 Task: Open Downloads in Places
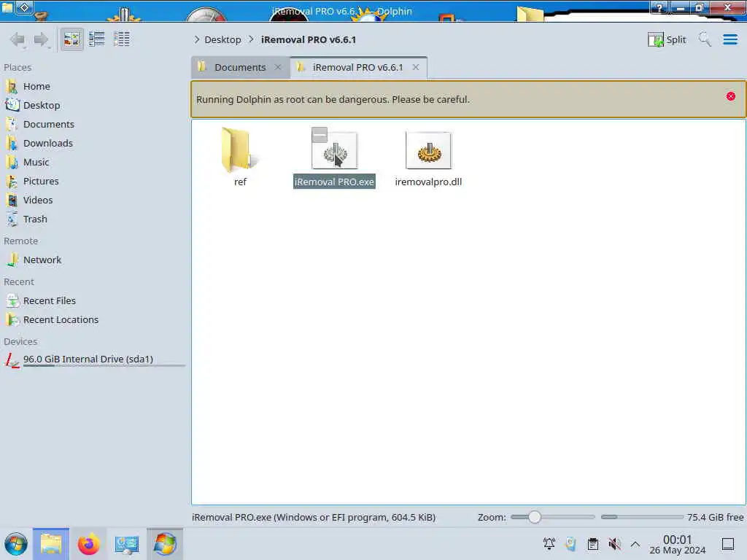(48, 144)
